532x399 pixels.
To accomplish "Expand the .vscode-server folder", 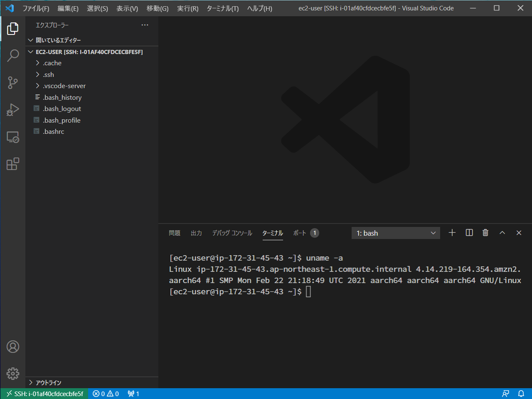I will pyautogui.click(x=64, y=86).
